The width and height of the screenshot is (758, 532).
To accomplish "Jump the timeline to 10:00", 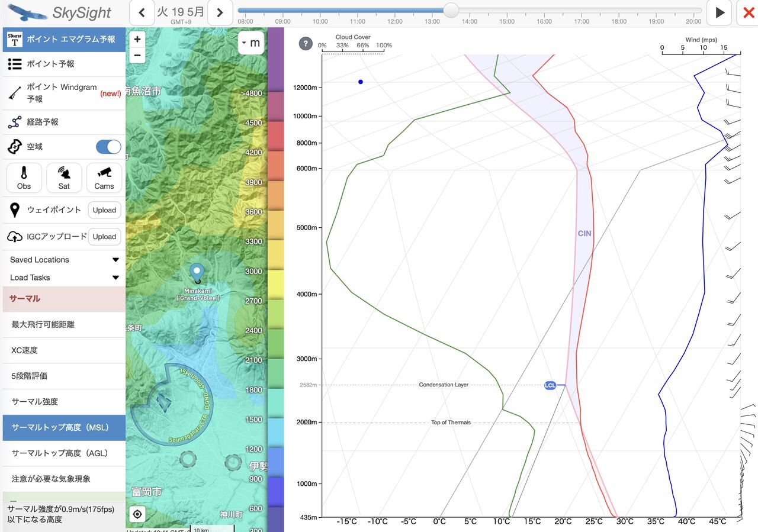I will click(x=320, y=21).
